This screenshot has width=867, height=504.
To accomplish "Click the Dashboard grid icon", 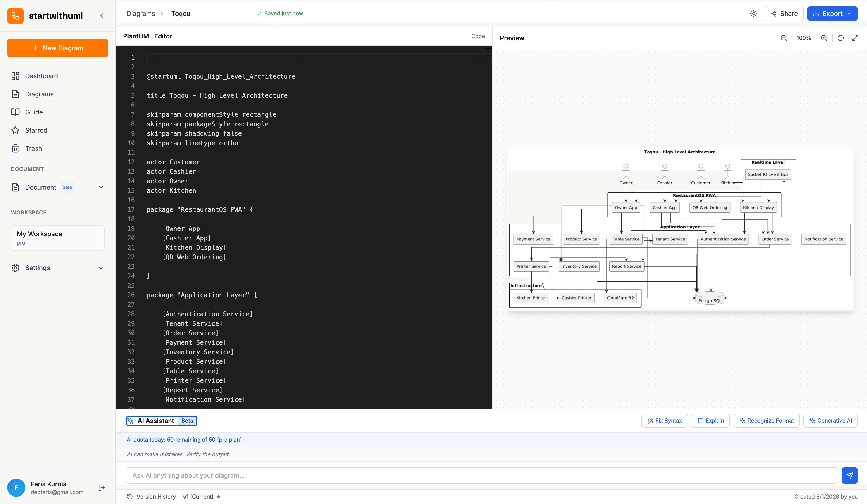I will coord(15,76).
